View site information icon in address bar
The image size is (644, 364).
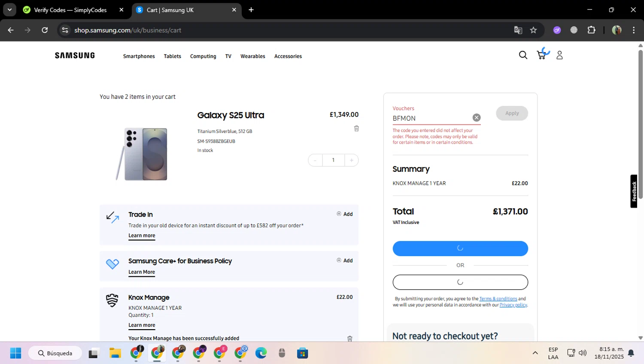coord(65,30)
